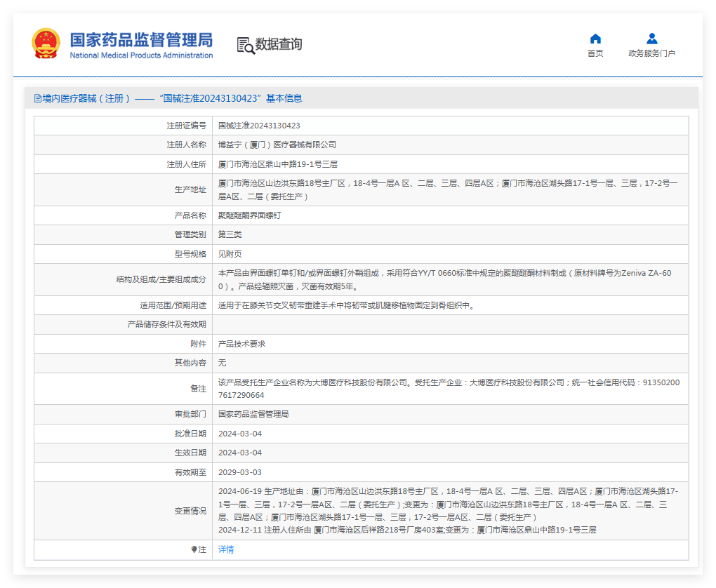Select product name 聚醚醚酮界面螺钉
Viewport: 716px width, 588px height.
249,215
